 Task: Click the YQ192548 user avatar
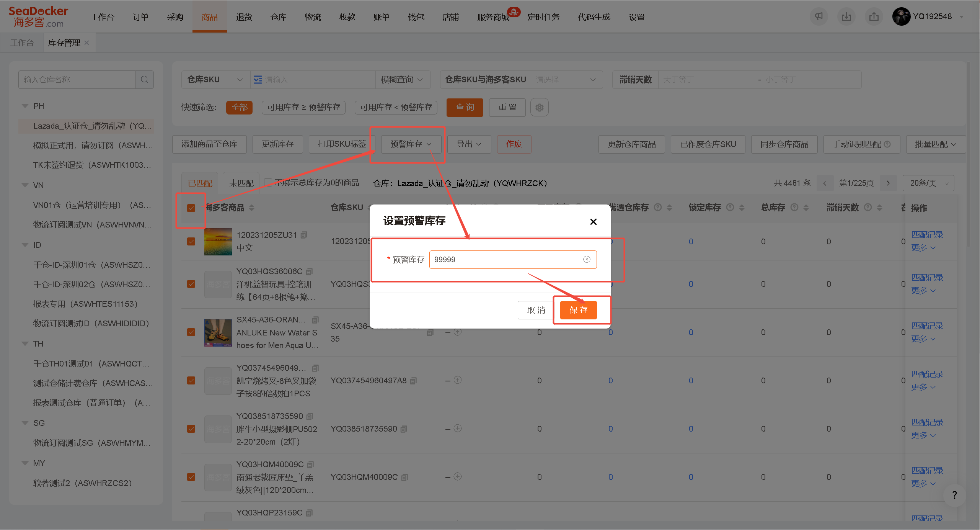click(901, 16)
